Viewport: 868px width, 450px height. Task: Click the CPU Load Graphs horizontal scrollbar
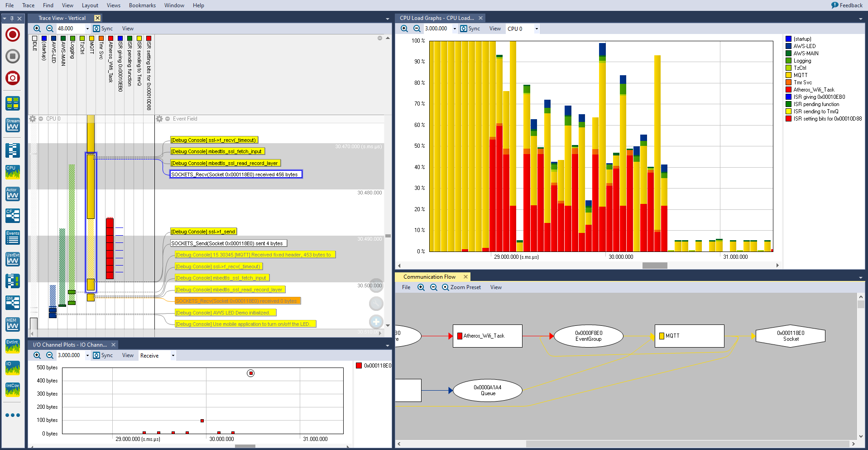point(654,266)
